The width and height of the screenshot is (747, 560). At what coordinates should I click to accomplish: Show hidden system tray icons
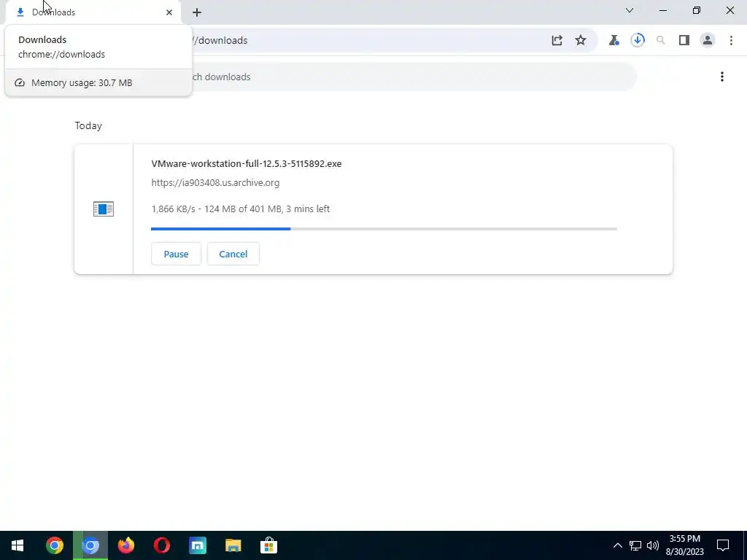(x=617, y=545)
